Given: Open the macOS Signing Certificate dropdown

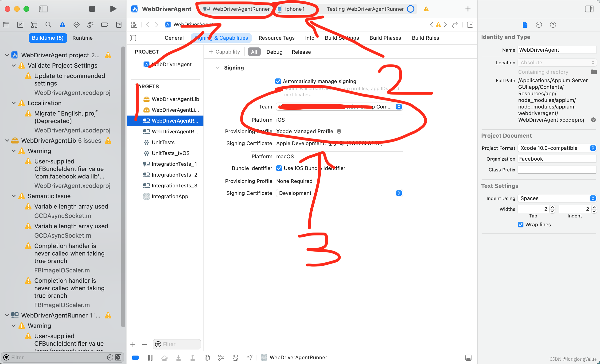Looking at the screenshot, I should (339, 193).
